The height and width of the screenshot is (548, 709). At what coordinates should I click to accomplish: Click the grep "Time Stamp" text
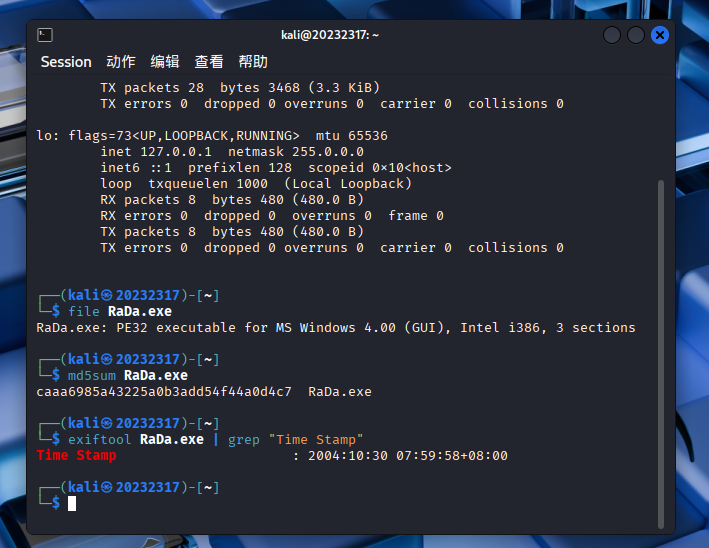click(x=296, y=439)
